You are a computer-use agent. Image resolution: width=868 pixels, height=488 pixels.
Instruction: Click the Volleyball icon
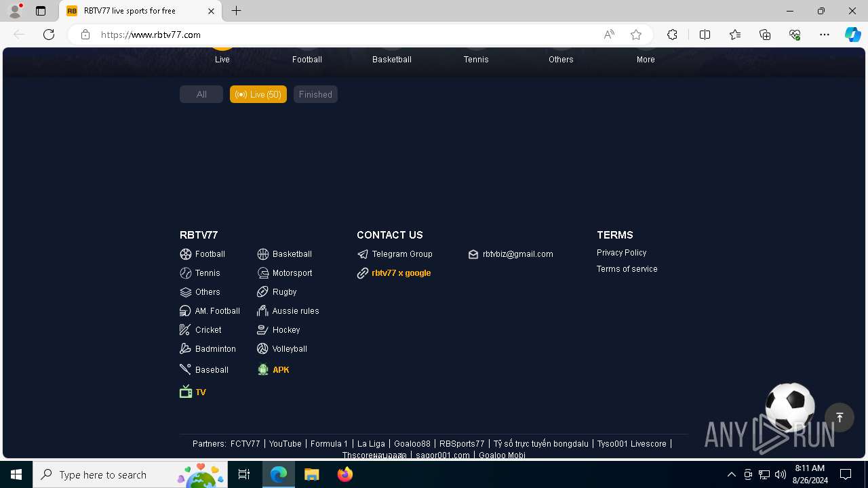point(263,349)
